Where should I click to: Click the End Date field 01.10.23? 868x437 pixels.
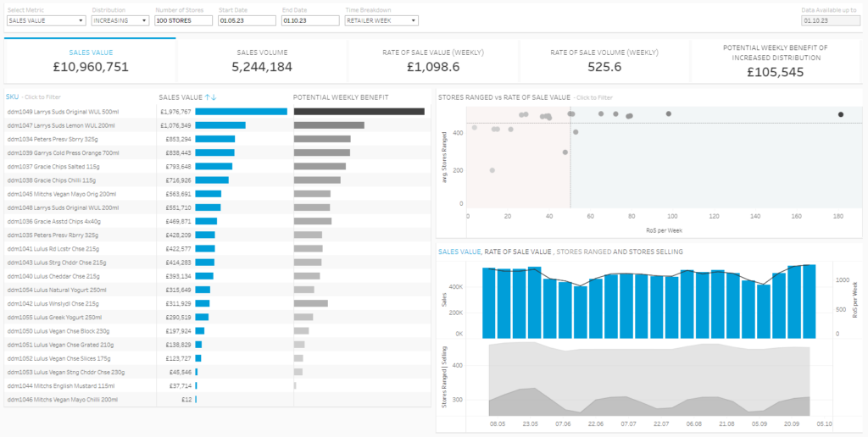pos(310,20)
